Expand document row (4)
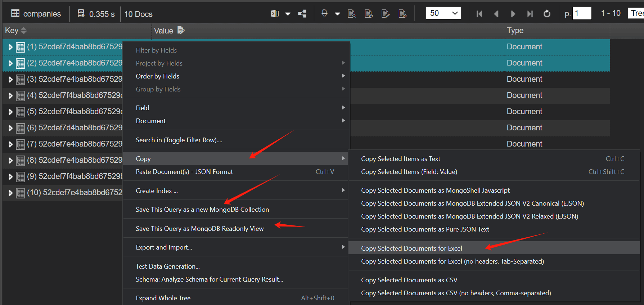The height and width of the screenshot is (305, 644). [x=10, y=96]
